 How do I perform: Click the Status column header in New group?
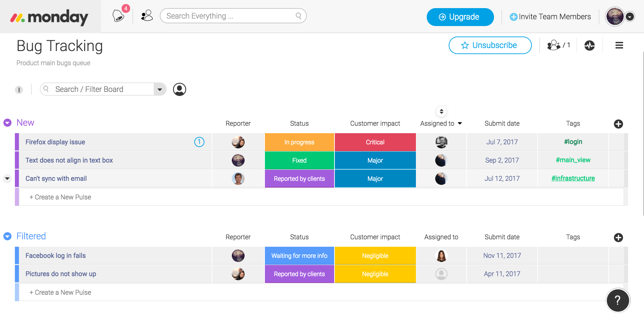click(x=299, y=123)
